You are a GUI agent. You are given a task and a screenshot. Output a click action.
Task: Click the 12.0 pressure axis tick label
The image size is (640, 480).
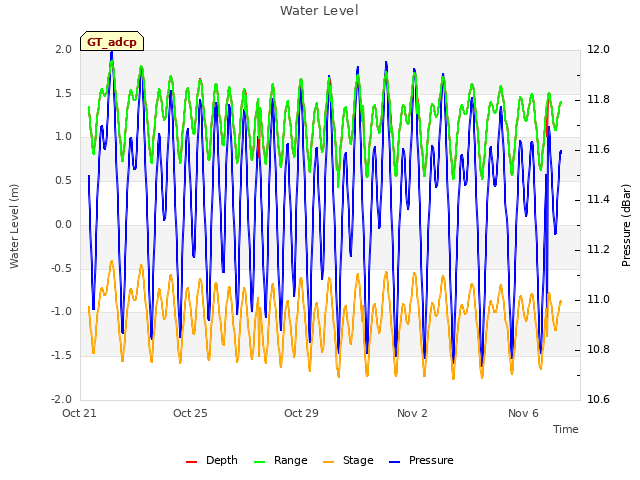pos(598,49)
